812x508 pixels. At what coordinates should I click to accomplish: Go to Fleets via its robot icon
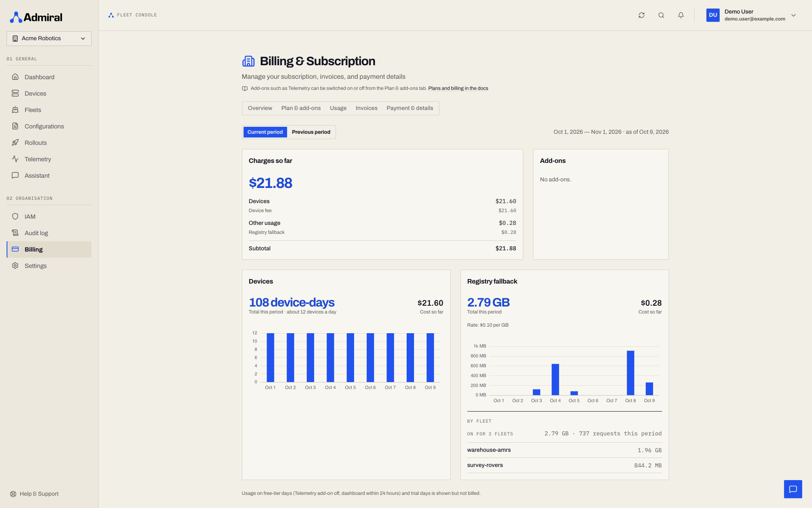[x=15, y=110]
